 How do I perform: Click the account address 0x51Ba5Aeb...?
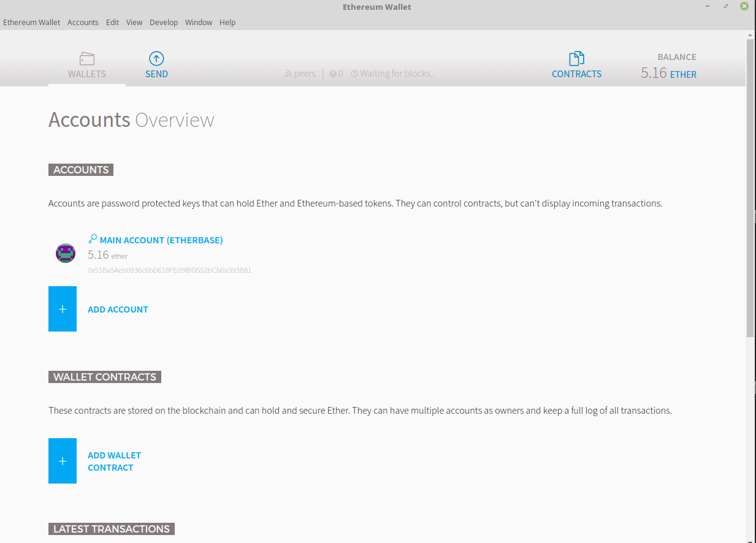169,270
